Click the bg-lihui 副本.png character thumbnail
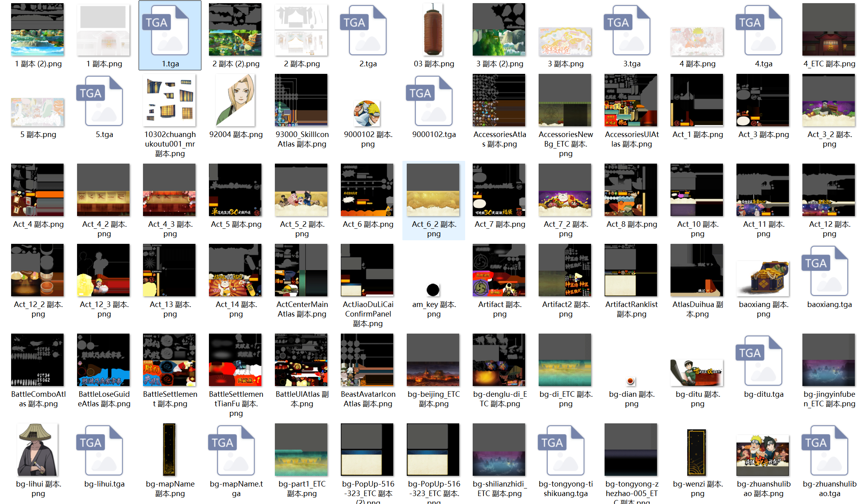The height and width of the screenshot is (504, 858). (38, 450)
